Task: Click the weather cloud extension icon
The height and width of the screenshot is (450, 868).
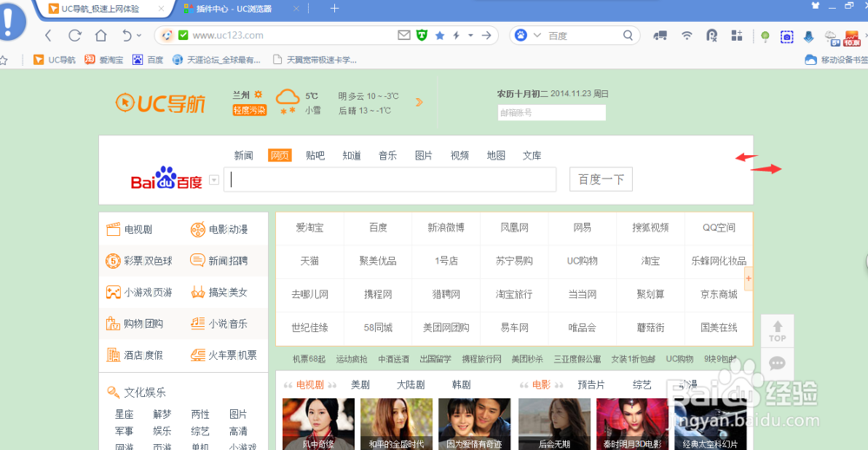Action: (832, 37)
